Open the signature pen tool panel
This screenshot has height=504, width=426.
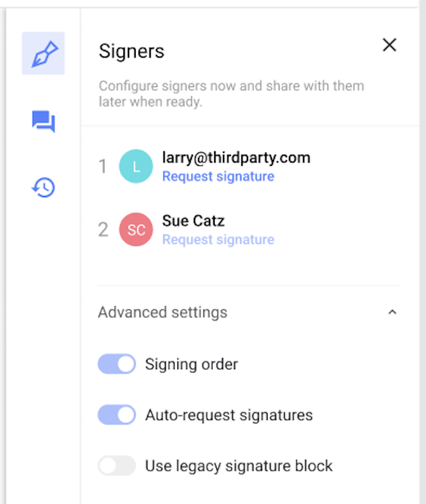pos(43,53)
